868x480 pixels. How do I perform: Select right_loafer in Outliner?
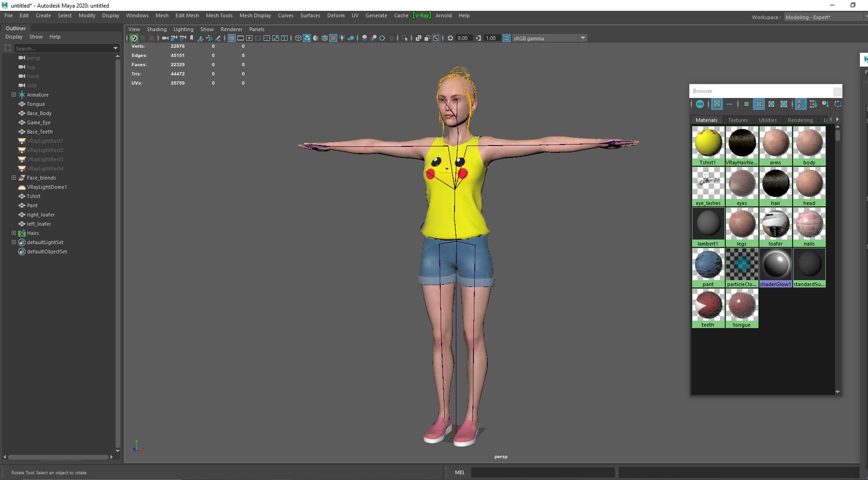[x=41, y=215]
